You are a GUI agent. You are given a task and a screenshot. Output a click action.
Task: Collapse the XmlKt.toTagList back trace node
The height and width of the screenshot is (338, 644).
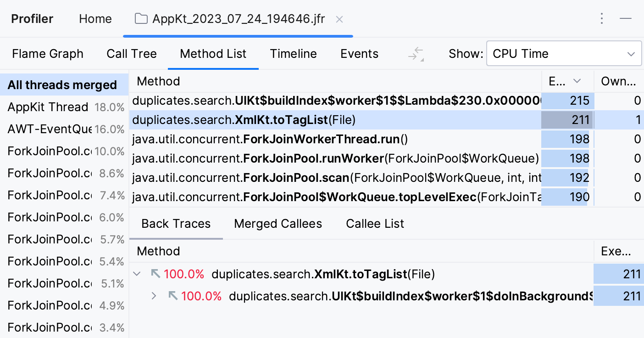(x=137, y=274)
